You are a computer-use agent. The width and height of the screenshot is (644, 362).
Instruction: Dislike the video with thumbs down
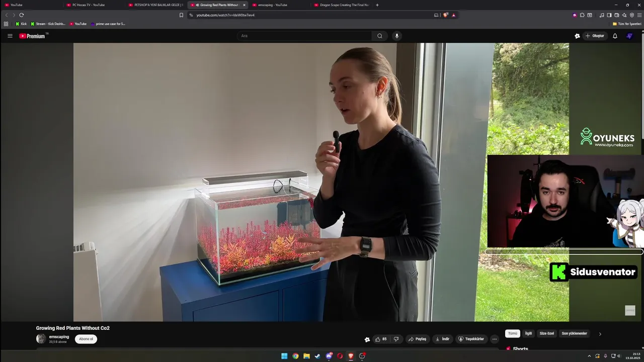396,339
